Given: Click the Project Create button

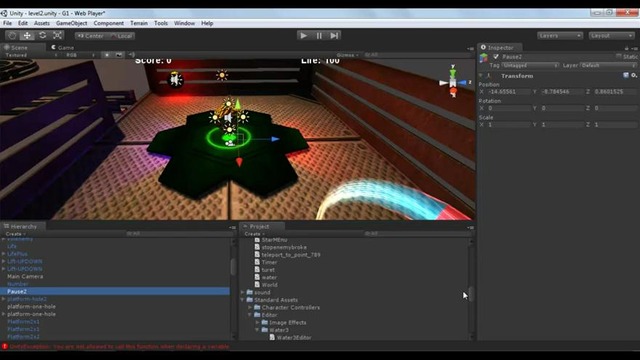Looking at the screenshot, I should (254, 234).
